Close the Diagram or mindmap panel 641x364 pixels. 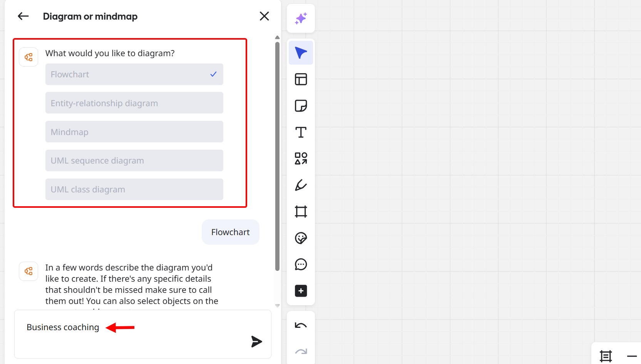[264, 16]
